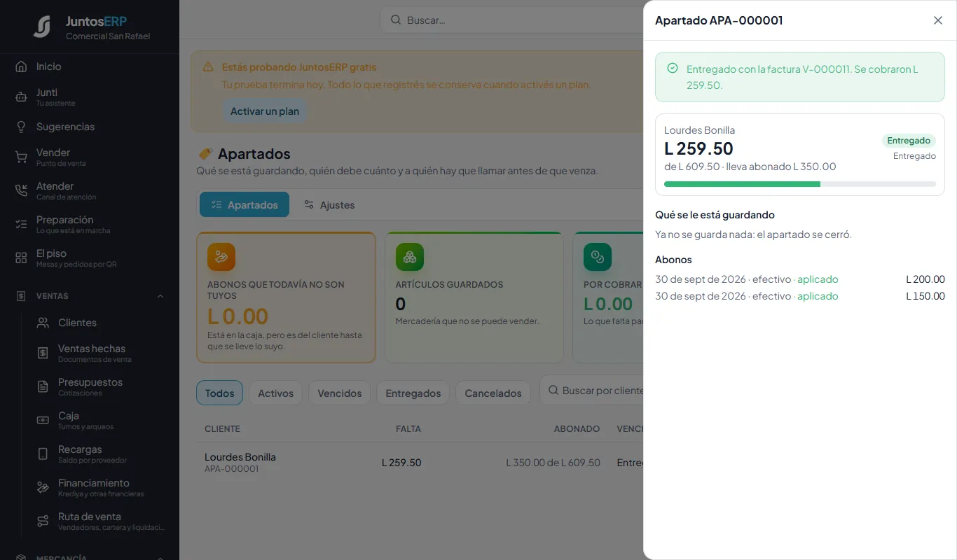Filter list by Cancelados
Screen dimensions: 957x560
[x=493, y=393]
